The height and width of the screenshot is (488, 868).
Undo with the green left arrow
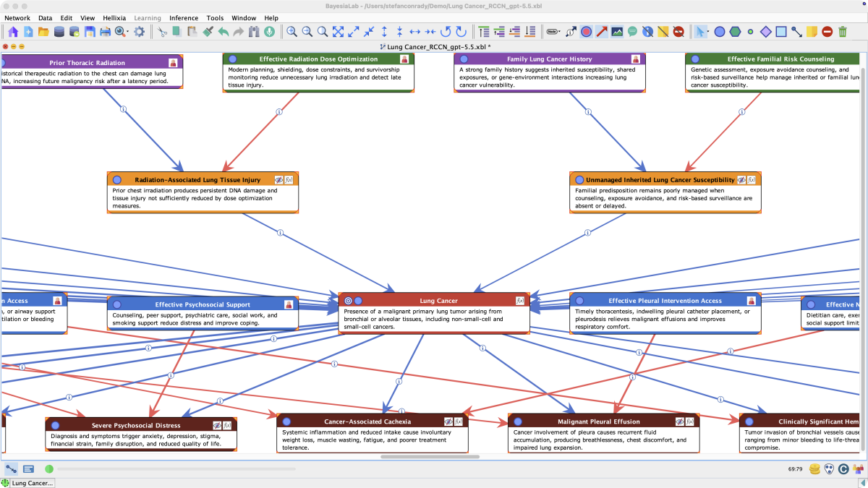point(223,32)
